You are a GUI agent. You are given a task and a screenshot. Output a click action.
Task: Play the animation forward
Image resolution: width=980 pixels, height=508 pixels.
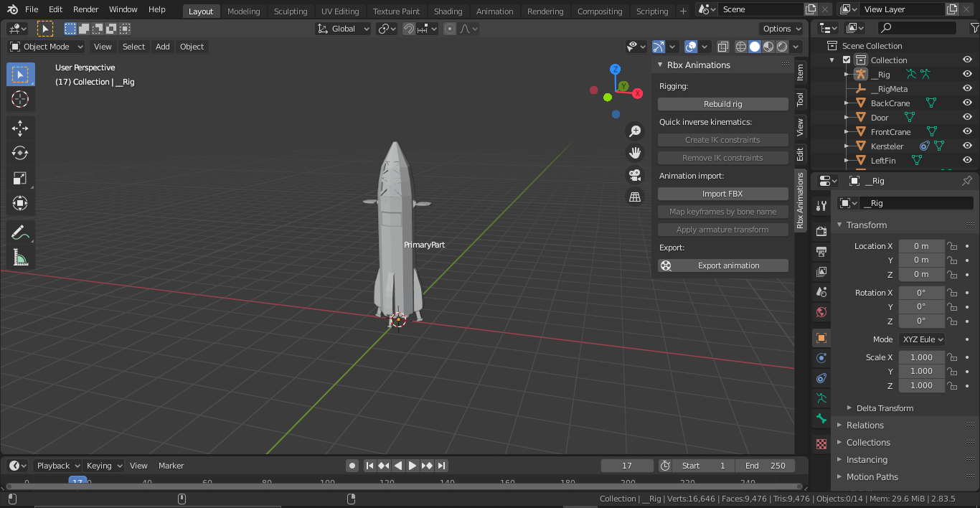[x=413, y=466]
